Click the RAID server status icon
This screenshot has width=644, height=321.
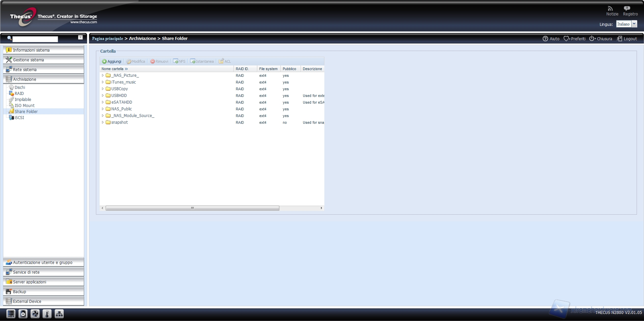coord(11,314)
